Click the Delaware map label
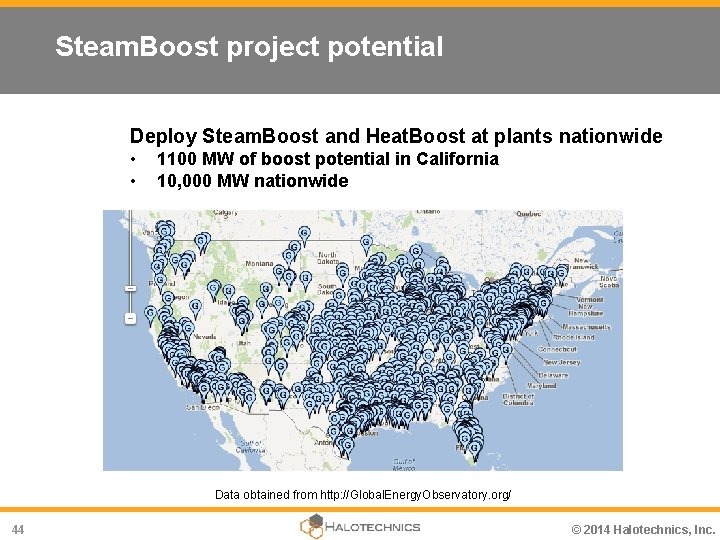The width and height of the screenshot is (720, 540). click(553, 375)
